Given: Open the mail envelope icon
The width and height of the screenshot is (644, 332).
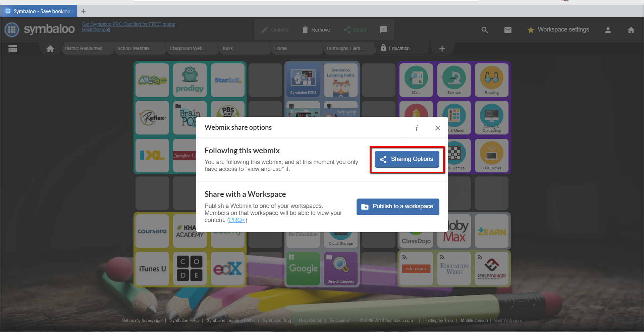Looking at the screenshot, I should coord(508,30).
